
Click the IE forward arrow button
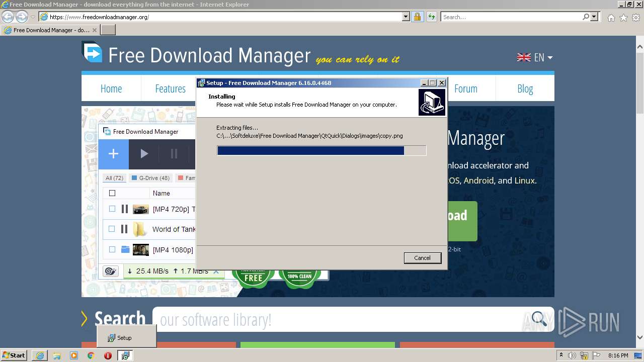click(x=22, y=17)
